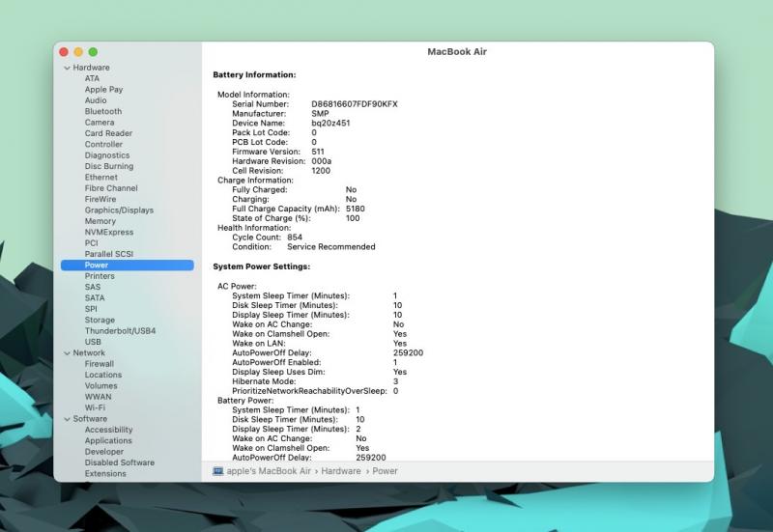Select PCI in the sidebar
The width and height of the screenshot is (773, 532).
coord(91,243)
